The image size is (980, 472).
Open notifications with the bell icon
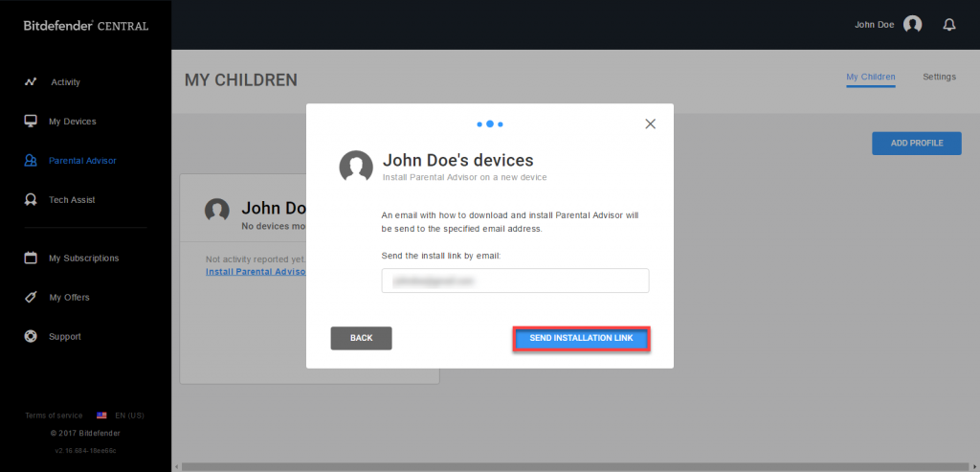point(949,25)
